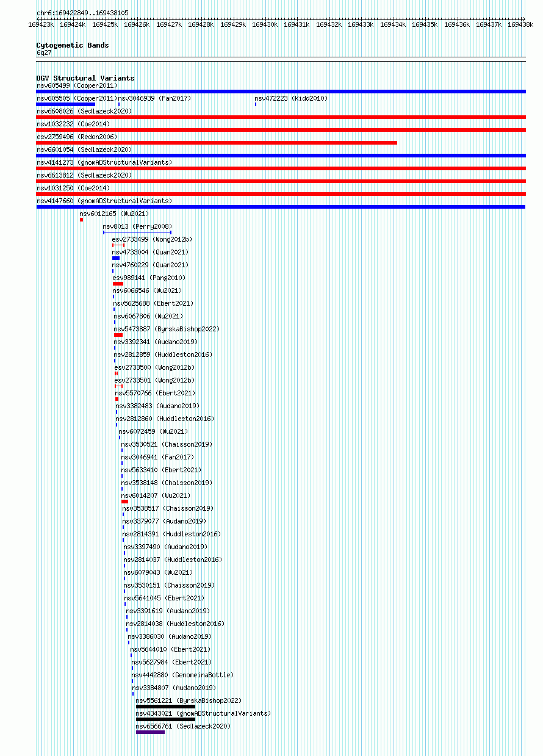
Task: Click esv2733499 (Wong2012b) label
Action: pyautogui.click(x=152, y=239)
